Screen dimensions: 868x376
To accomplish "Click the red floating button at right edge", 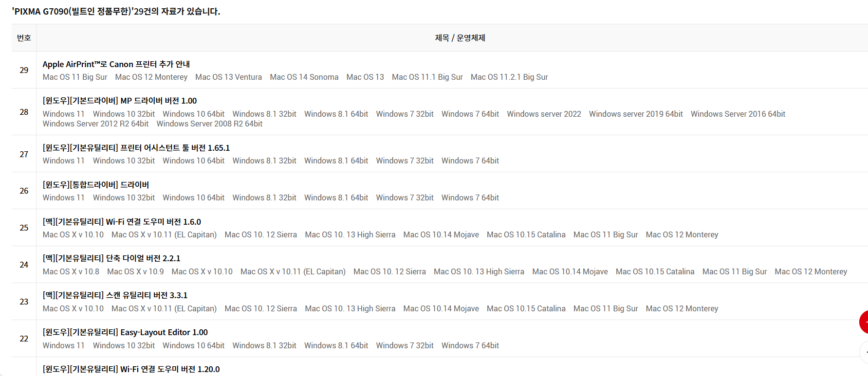I will coord(864,322).
